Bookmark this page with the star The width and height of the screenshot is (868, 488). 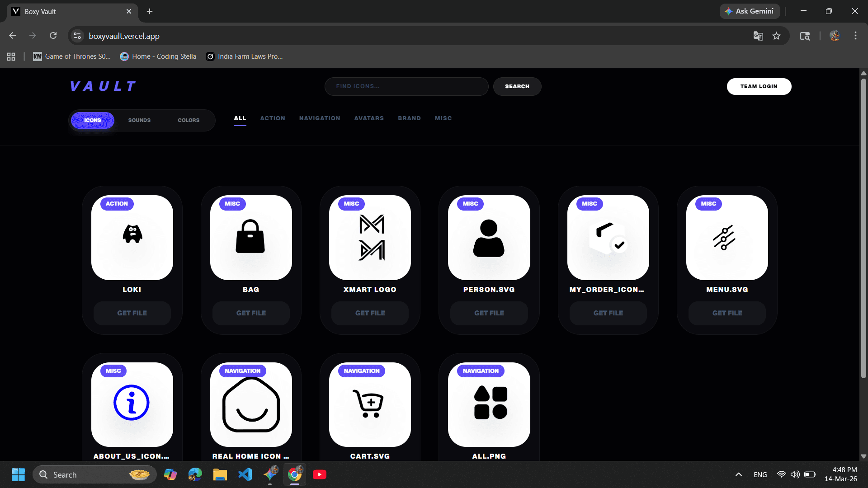coord(776,36)
